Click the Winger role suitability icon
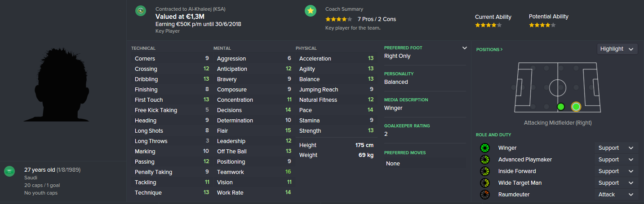This screenshot has width=644, height=204. click(x=484, y=148)
